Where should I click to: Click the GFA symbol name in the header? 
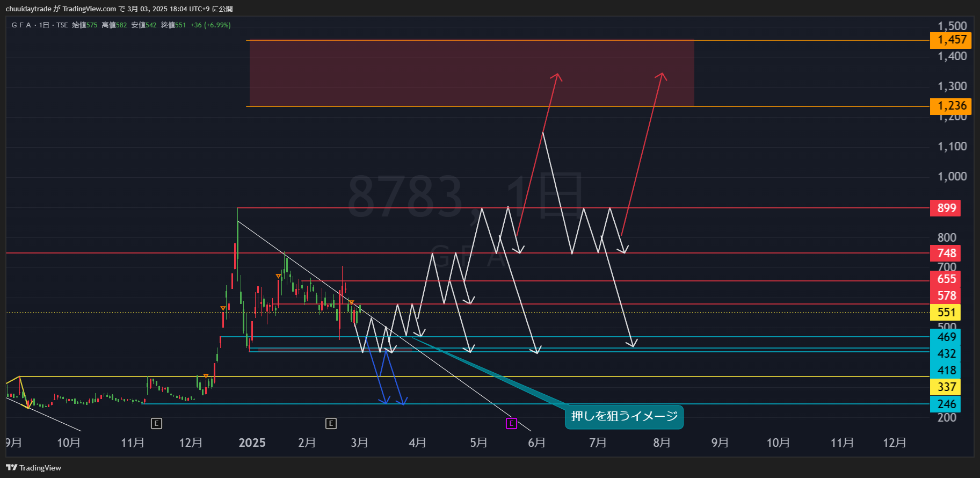click(21, 25)
